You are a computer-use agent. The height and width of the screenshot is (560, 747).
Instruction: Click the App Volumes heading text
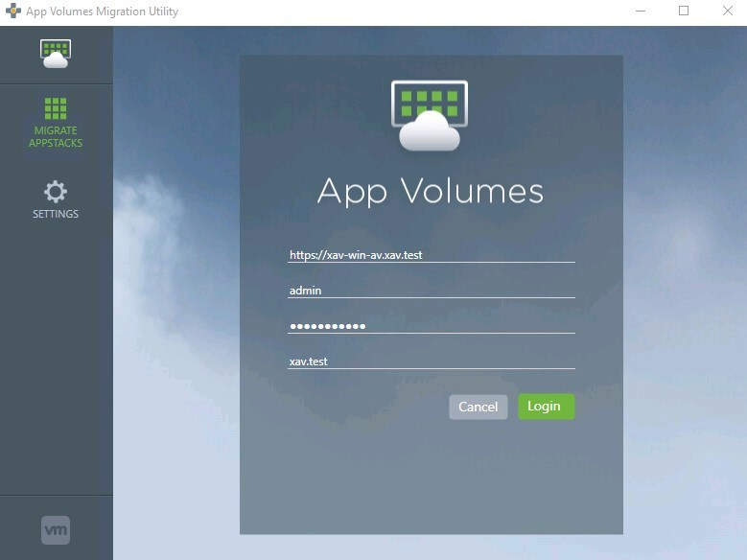431,192
